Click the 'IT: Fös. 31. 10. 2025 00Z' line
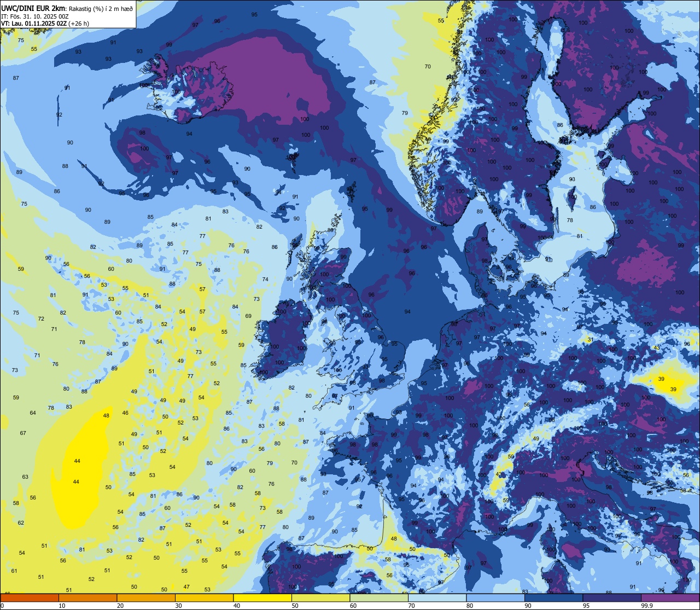700x610 pixels. pos(35,16)
